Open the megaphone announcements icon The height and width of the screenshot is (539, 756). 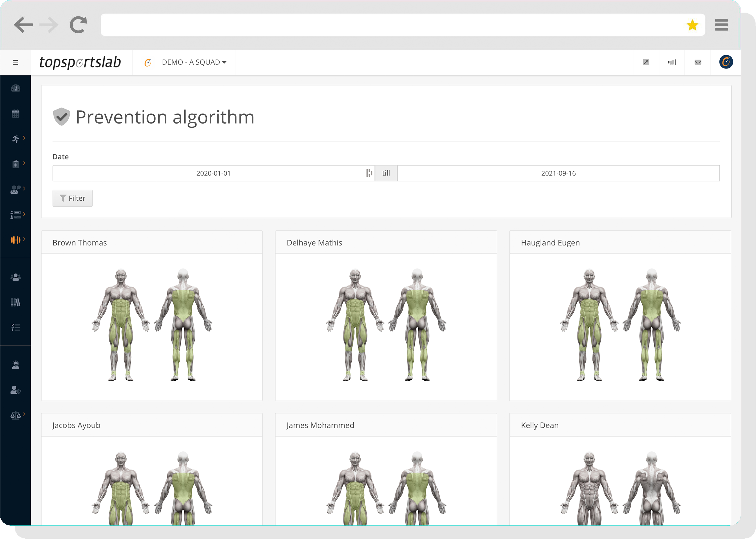(672, 62)
